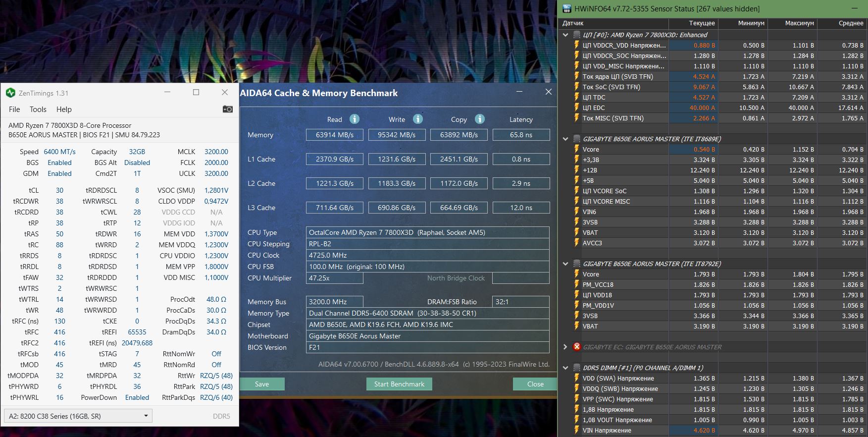Click the Start Benchmark button
The image size is (868, 437).
pyautogui.click(x=399, y=384)
